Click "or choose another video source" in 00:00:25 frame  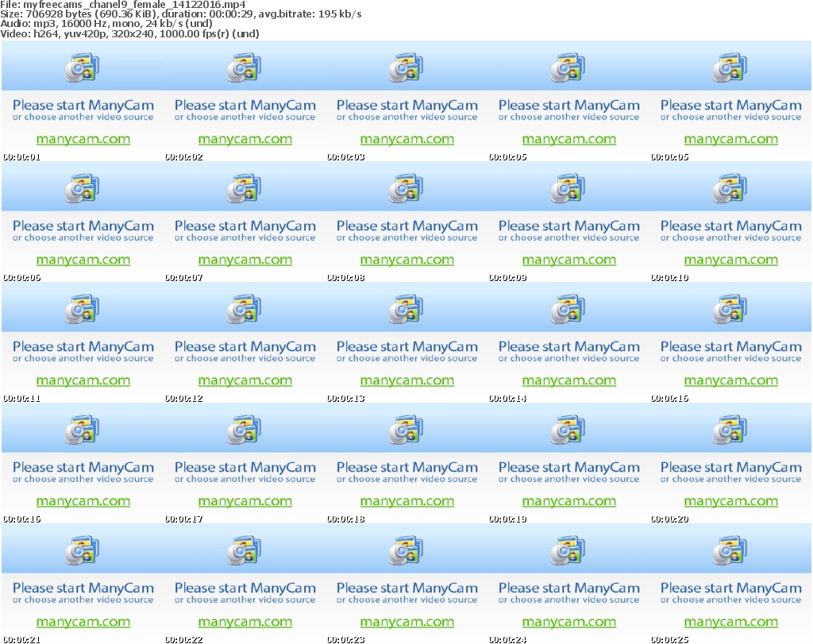click(x=731, y=600)
